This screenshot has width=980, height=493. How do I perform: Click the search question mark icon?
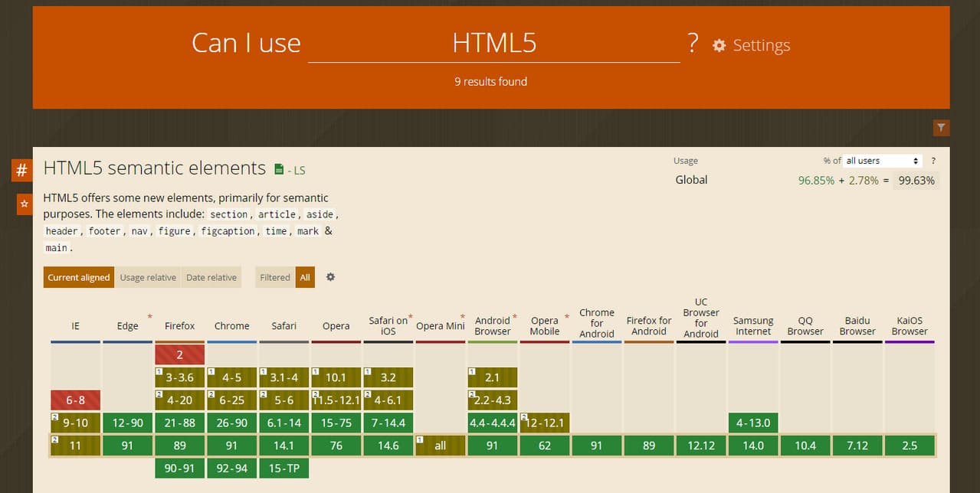pos(693,44)
